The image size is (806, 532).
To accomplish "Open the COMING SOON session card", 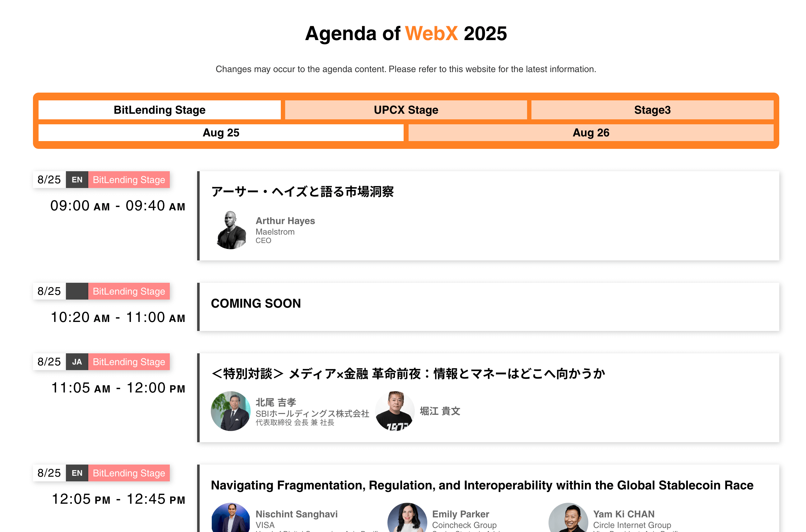I will (256, 303).
